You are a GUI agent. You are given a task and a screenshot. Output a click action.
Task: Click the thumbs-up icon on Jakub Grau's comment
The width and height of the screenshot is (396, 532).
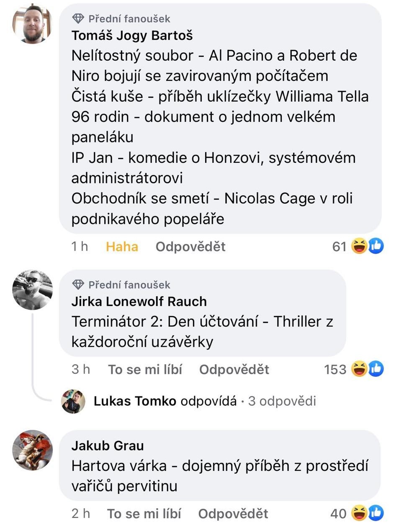point(376,513)
